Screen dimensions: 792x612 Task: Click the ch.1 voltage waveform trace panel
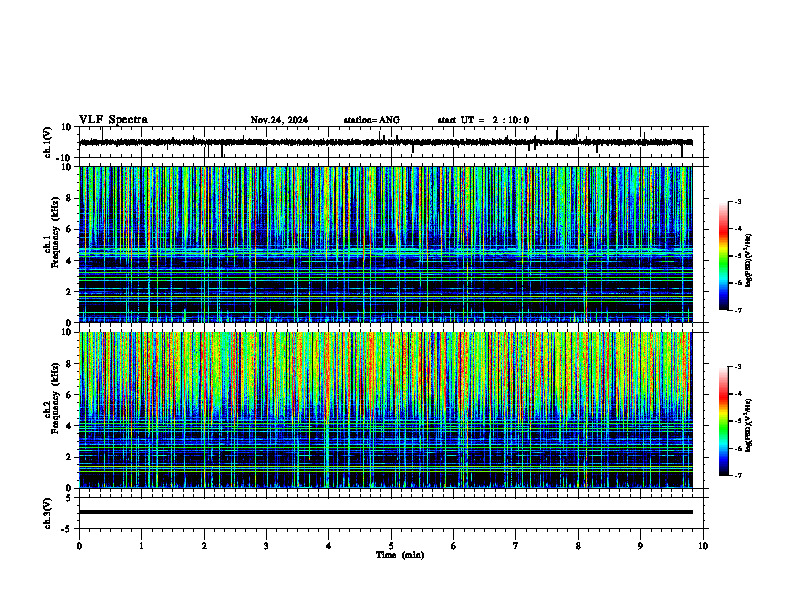point(393,142)
